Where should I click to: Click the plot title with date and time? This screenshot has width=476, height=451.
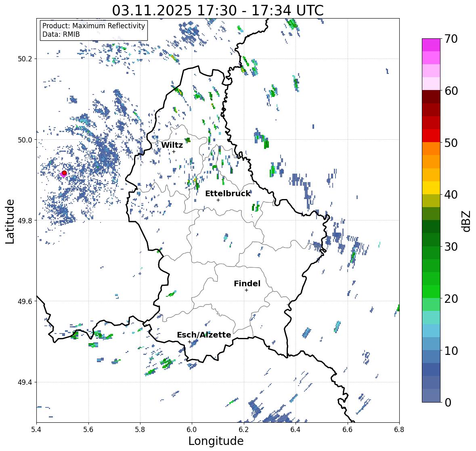pyautogui.click(x=218, y=10)
